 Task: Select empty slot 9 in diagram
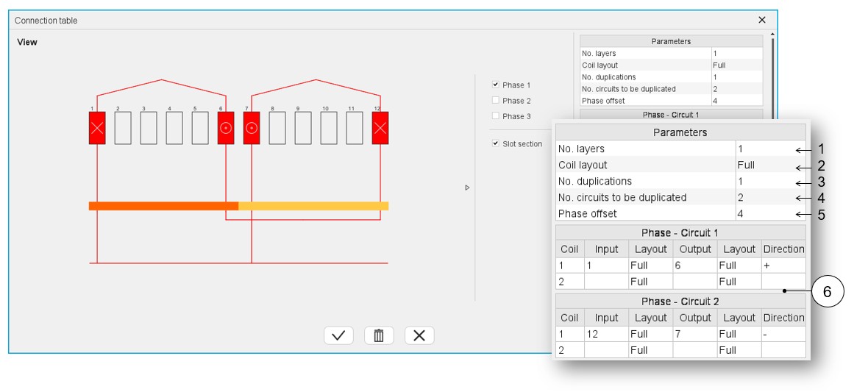[303, 128]
